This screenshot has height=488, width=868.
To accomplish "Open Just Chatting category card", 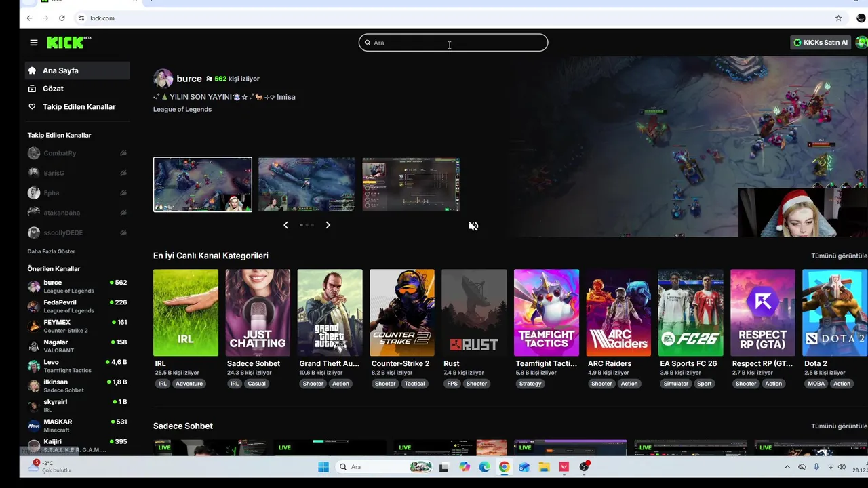I will pyautogui.click(x=258, y=312).
